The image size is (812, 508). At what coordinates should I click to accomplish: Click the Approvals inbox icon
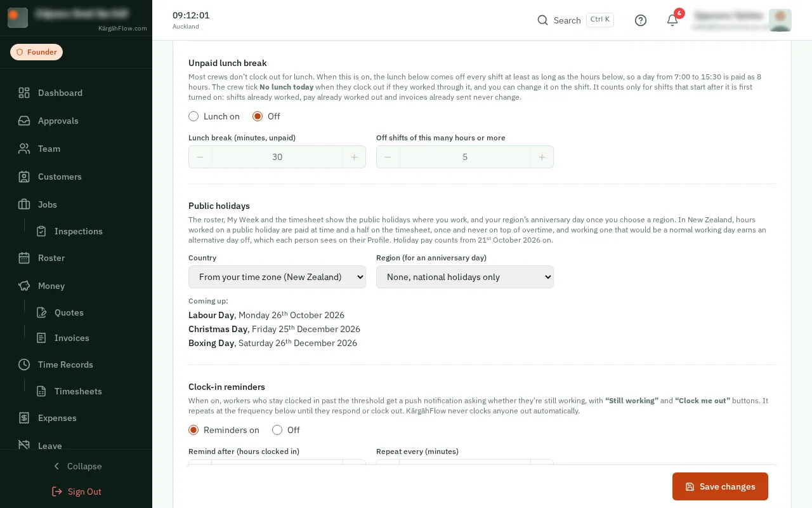click(24, 121)
